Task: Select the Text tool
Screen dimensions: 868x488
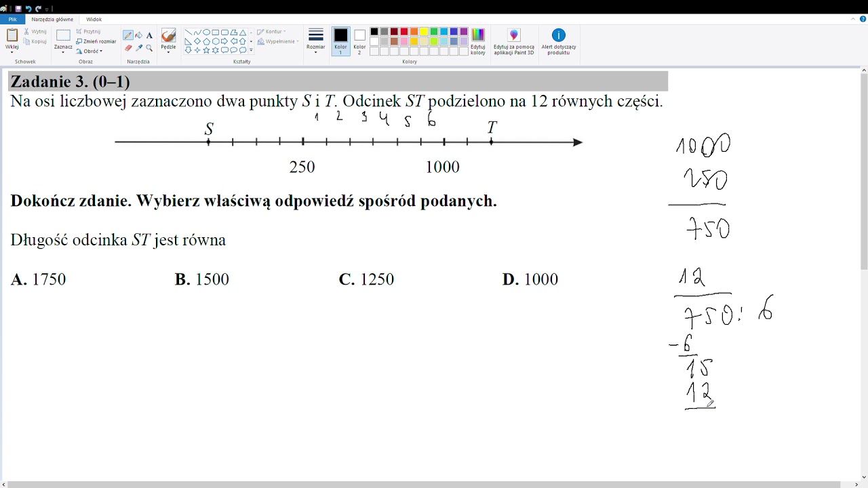Action: coord(149,35)
